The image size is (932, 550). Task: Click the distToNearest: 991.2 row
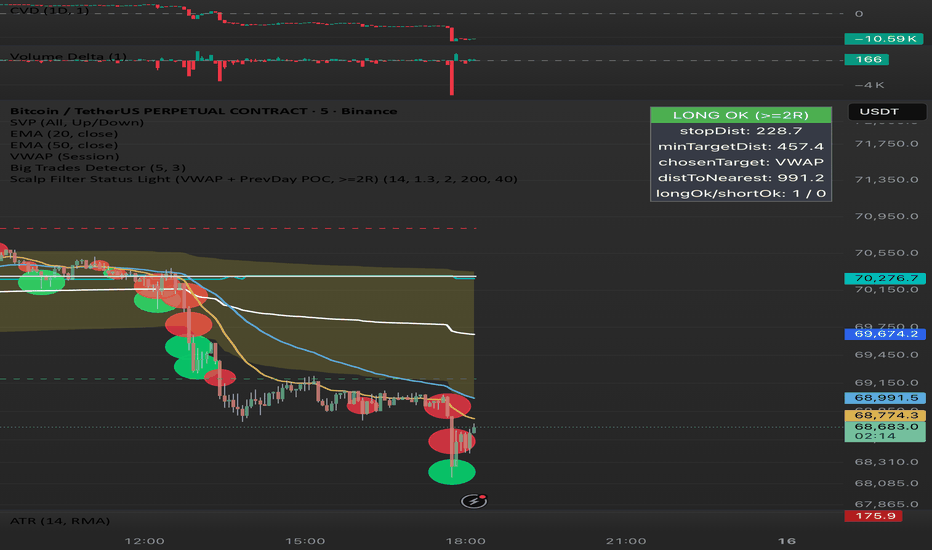tap(741, 177)
